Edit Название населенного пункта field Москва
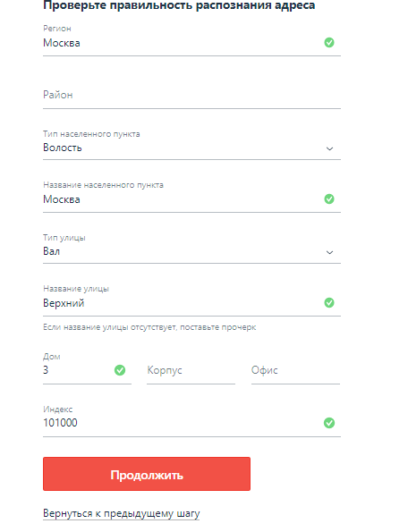Viewport: 408px width, 532px height. [x=191, y=196]
